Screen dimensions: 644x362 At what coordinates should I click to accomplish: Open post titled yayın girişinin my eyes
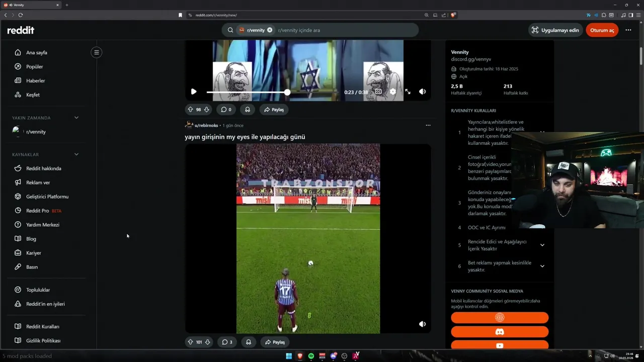point(245,137)
